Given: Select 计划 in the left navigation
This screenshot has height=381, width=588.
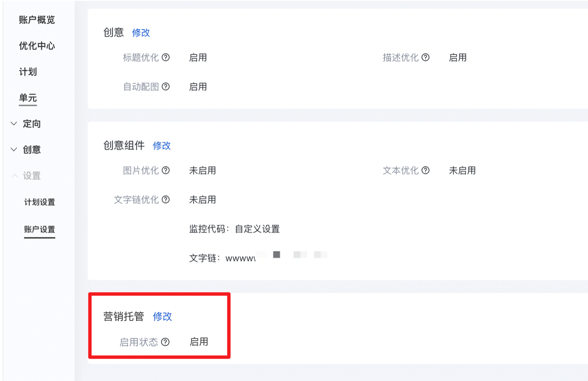Looking at the screenshot, I should pyautogui.click(x=28, y=72).
